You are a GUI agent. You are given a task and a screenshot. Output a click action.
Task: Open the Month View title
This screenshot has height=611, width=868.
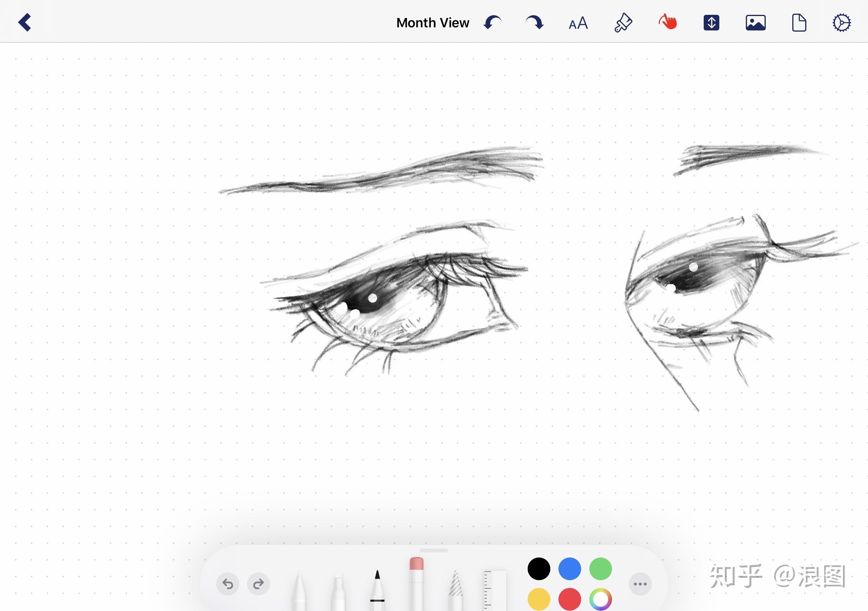tap(432, 23)
